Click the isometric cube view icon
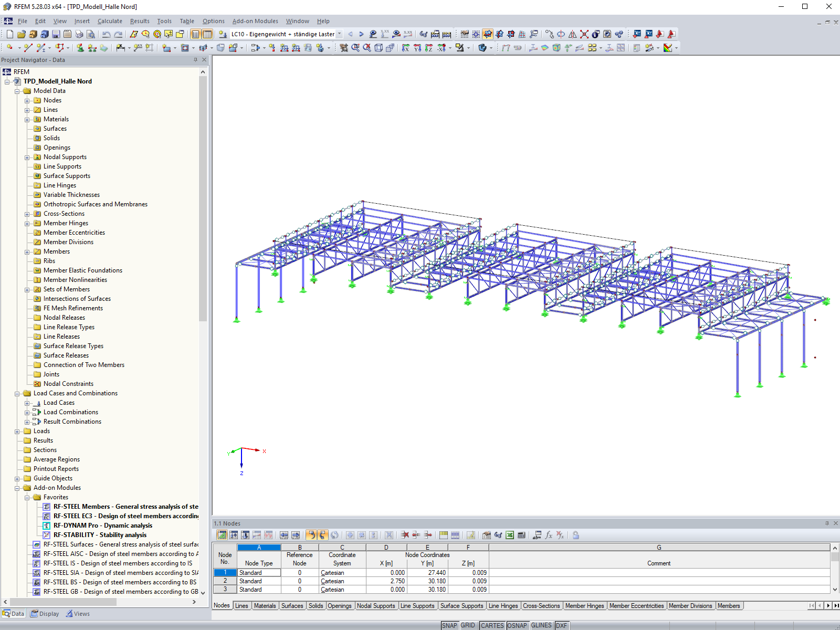Viewport: 840px width, 630px height. click(x=379, y=48)
